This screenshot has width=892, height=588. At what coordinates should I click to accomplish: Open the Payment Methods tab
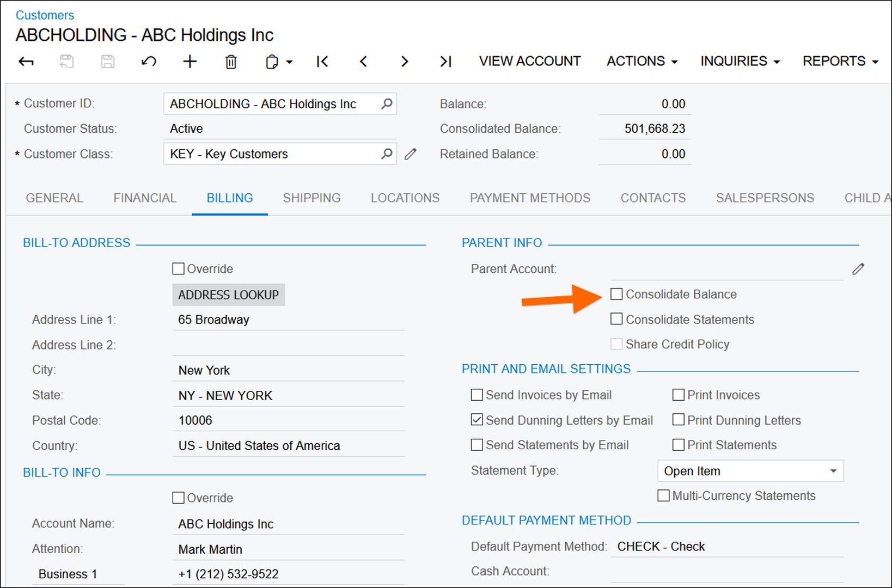[x=530, y=198]
